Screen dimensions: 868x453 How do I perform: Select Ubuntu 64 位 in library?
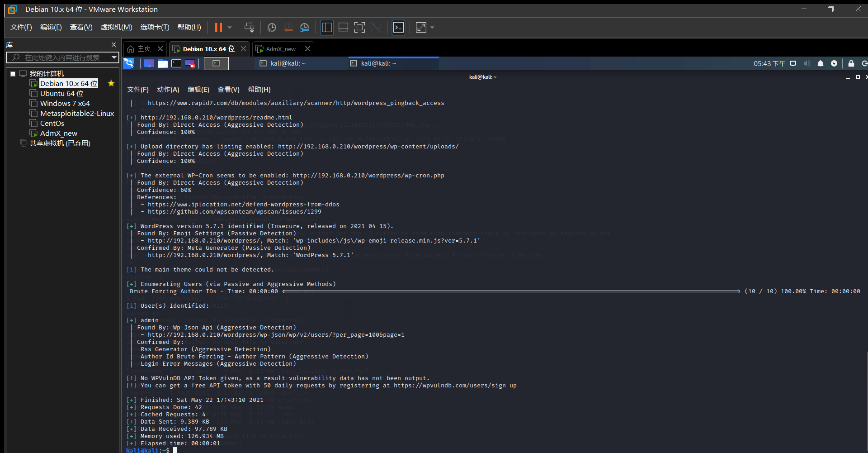click(61, 93)
